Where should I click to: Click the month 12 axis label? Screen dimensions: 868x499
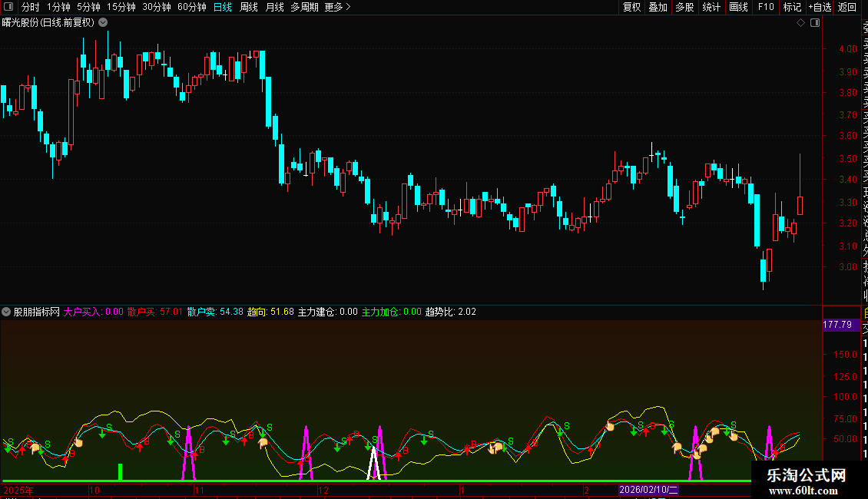pyautogui.click(x=323, y=490)
